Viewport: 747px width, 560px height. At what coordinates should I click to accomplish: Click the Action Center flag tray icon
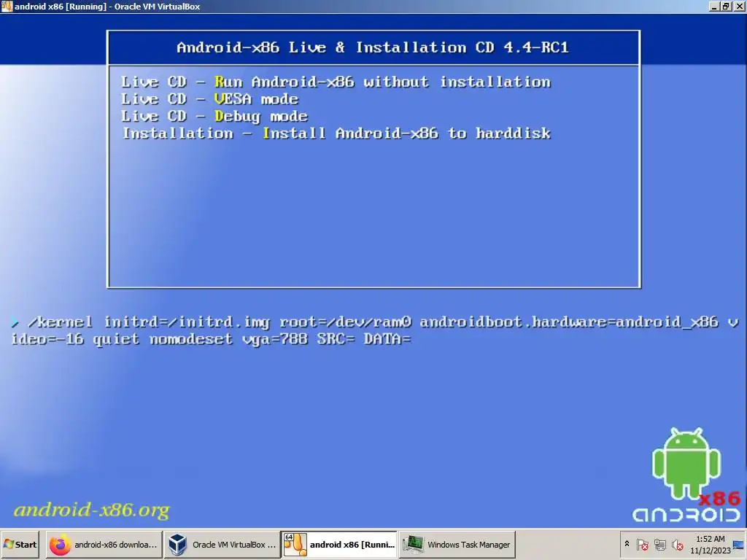[642, 545]
